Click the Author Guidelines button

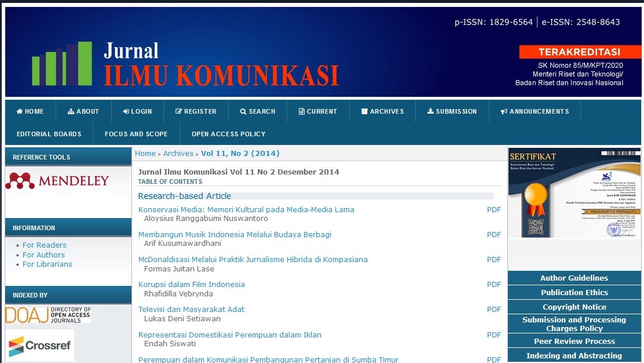click(574, 278)
